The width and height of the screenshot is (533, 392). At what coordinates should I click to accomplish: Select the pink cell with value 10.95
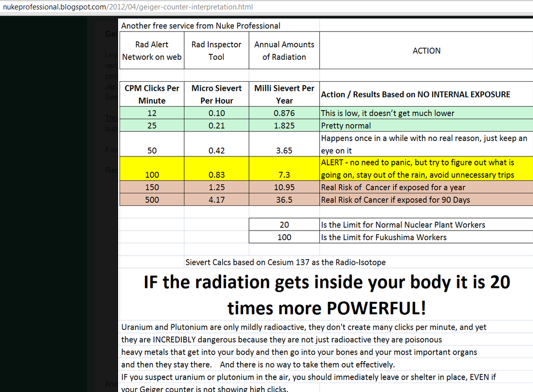pyautogui.click(x=284, y=187)
